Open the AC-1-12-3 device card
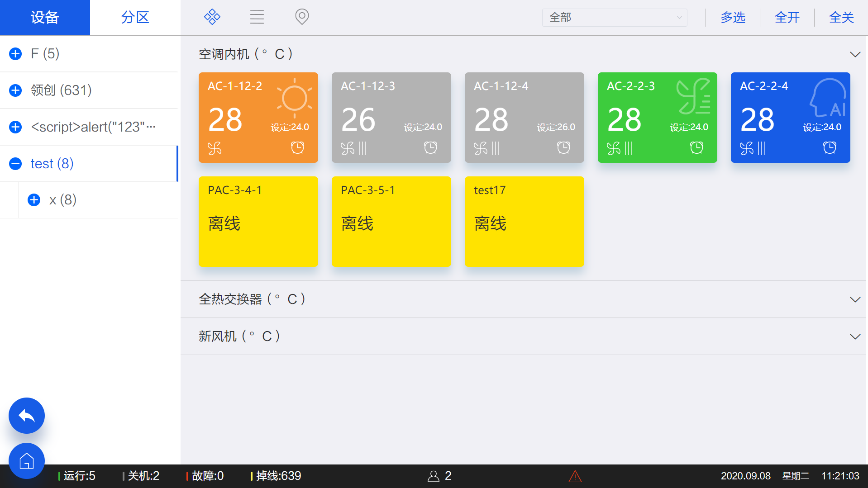 (x=391, y=118)
